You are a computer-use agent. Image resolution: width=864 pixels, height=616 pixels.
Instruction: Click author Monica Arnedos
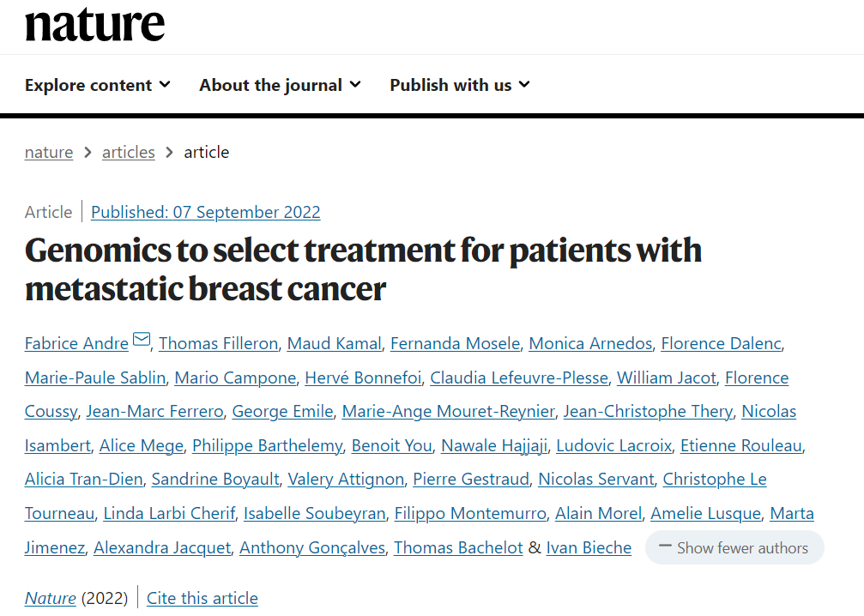pos(590,344)
